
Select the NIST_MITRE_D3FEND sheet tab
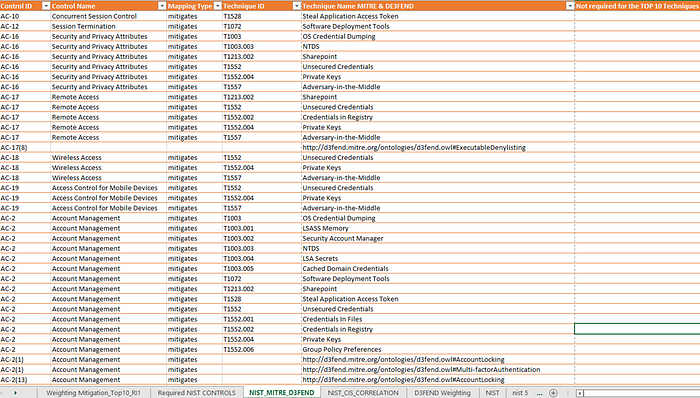282,393
